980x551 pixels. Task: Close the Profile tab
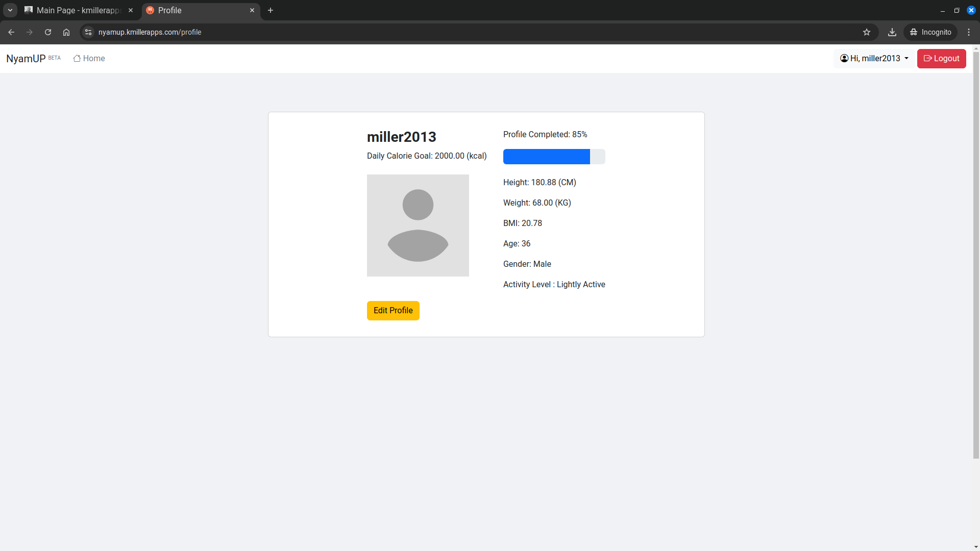252,10
